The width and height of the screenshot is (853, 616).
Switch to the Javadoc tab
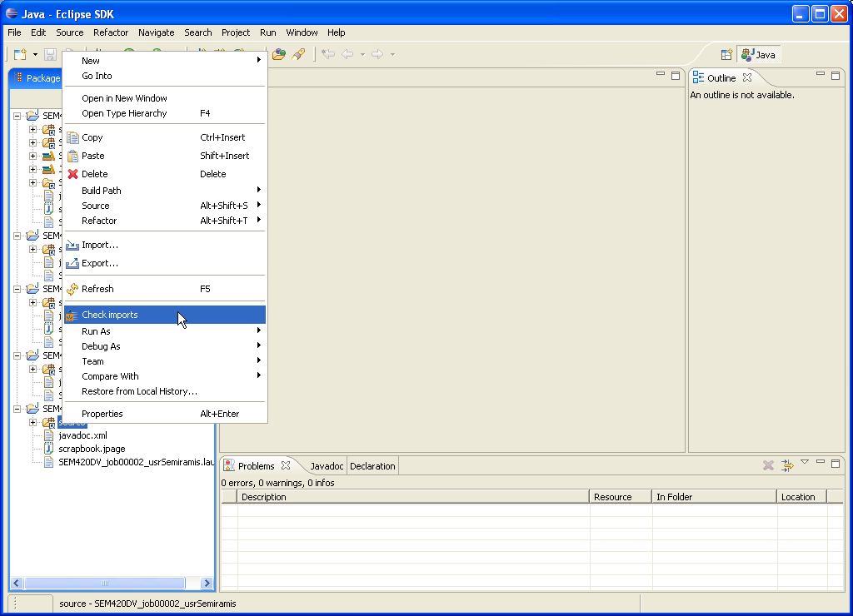[327, 466]
